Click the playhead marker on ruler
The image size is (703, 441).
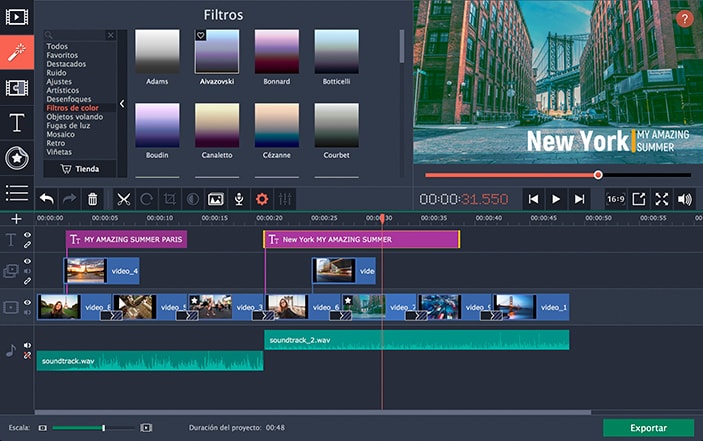pos(382,218)
